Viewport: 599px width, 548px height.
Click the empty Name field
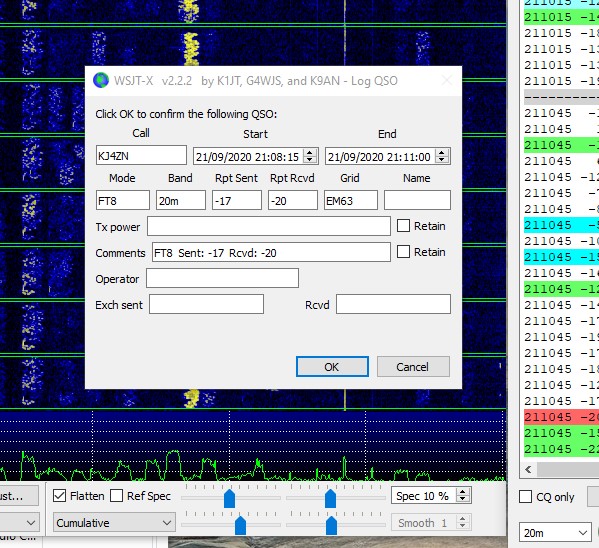click(x=417, y=200)
